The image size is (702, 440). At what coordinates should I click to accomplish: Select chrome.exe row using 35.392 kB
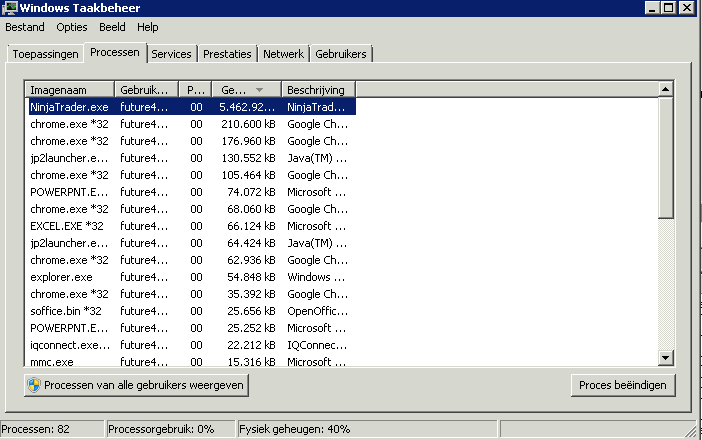click(x=192, y=294)
